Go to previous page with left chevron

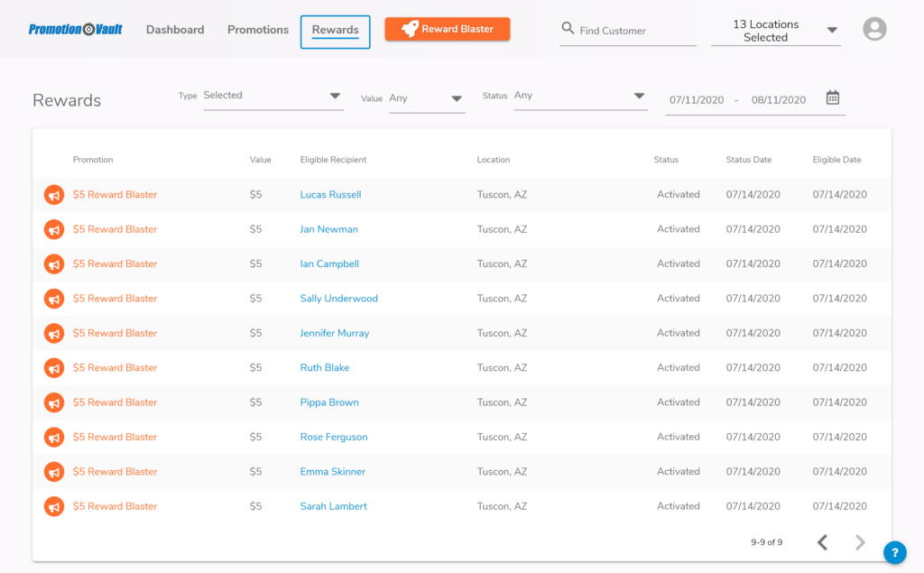tap(823, 541)
